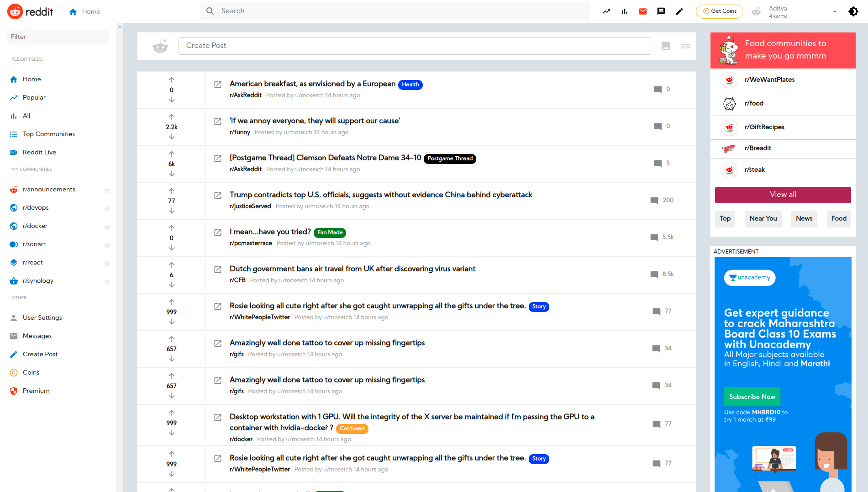Favorite r/docker using its star
This screenshot has height=492, width=868.
click(107, 227)
